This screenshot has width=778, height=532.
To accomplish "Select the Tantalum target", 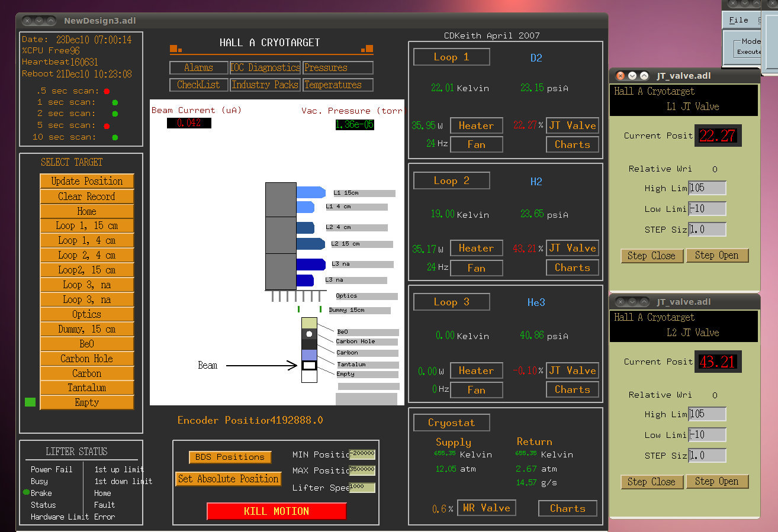I will point(87,388).
